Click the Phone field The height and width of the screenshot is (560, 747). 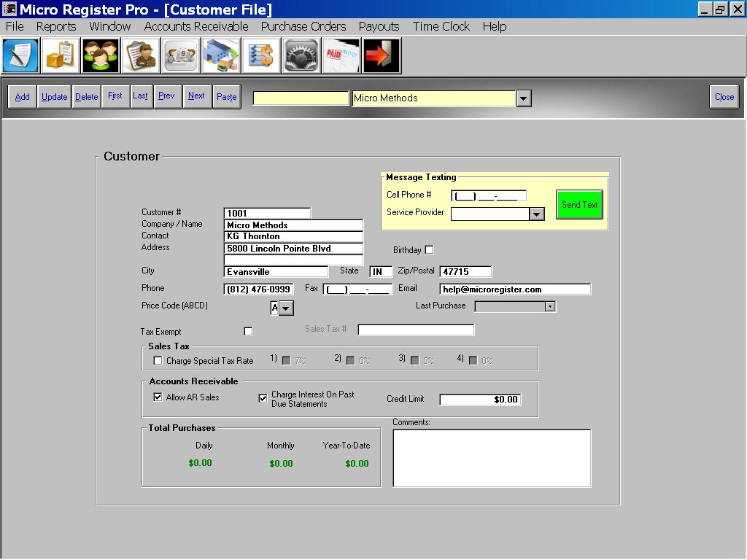pos(258,289)
